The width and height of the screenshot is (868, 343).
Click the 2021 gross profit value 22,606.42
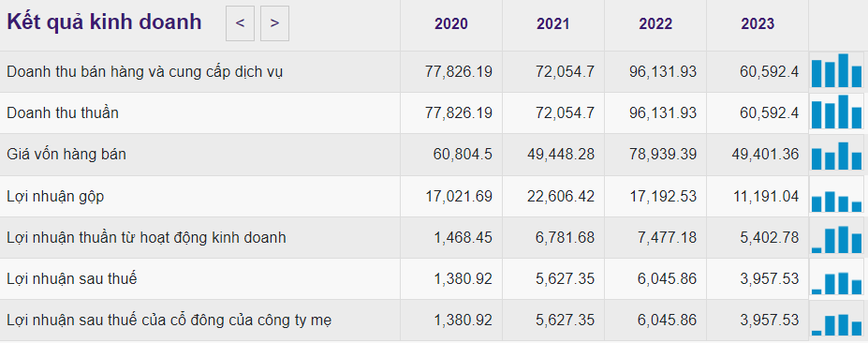click(561, 196)
